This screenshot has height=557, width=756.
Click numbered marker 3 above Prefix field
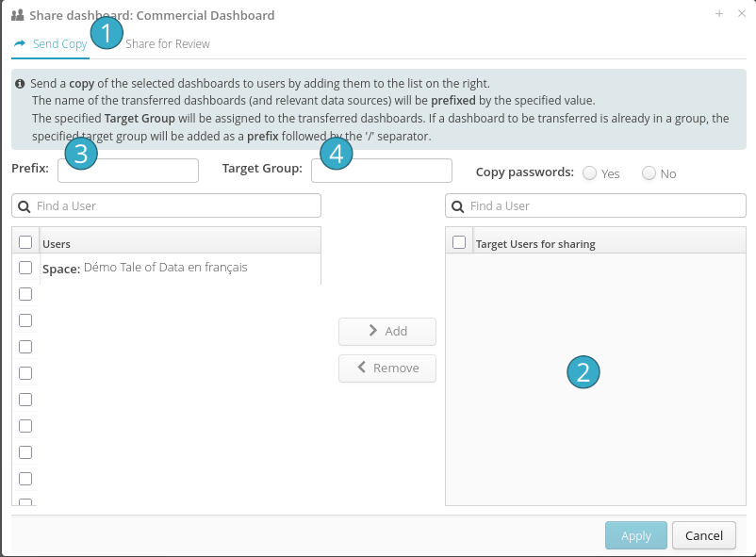click(x=81, y=153)
